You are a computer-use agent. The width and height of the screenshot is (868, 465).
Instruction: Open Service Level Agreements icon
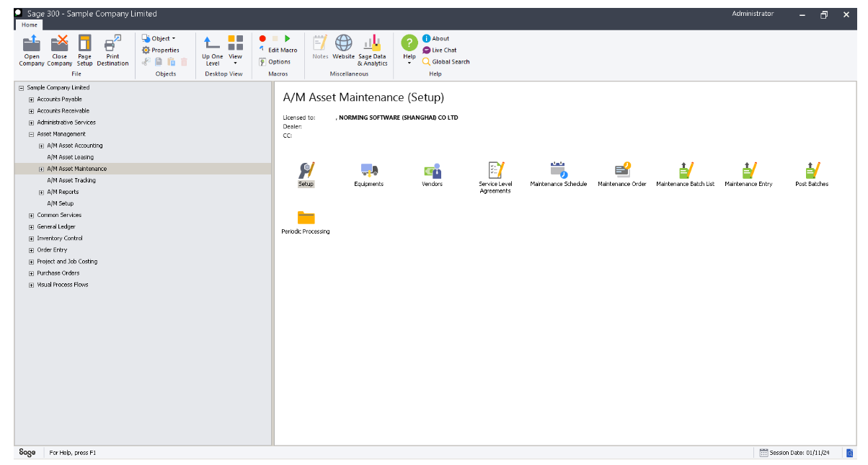pyautogui.click(x=495, y=171)
